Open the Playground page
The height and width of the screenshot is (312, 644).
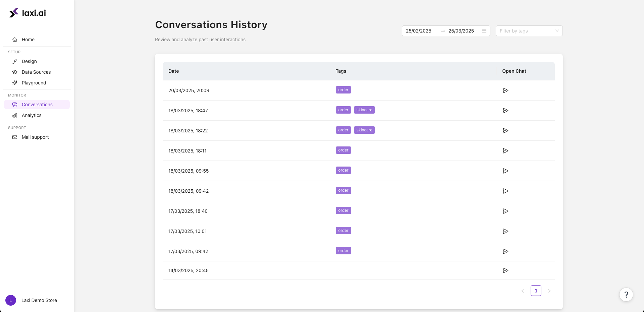[34, 83]
